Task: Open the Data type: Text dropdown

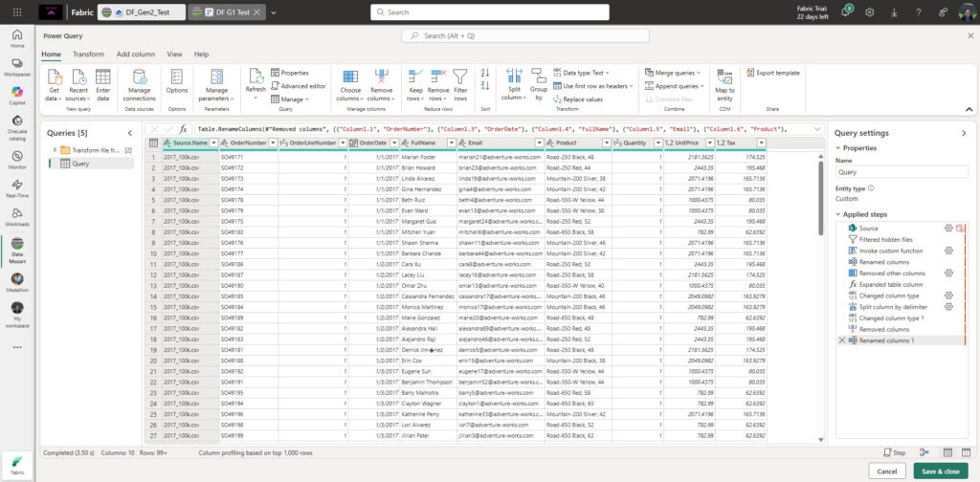Action: (581, 73)
